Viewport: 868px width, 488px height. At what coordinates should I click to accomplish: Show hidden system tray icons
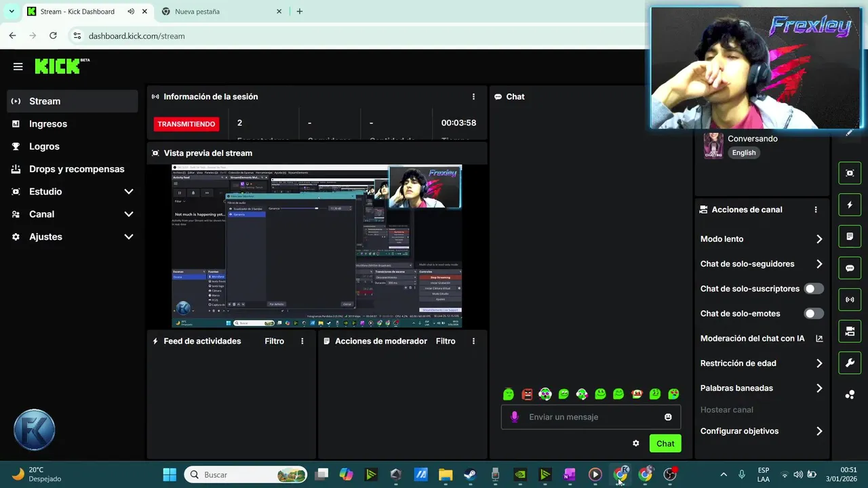click(724, 474)
